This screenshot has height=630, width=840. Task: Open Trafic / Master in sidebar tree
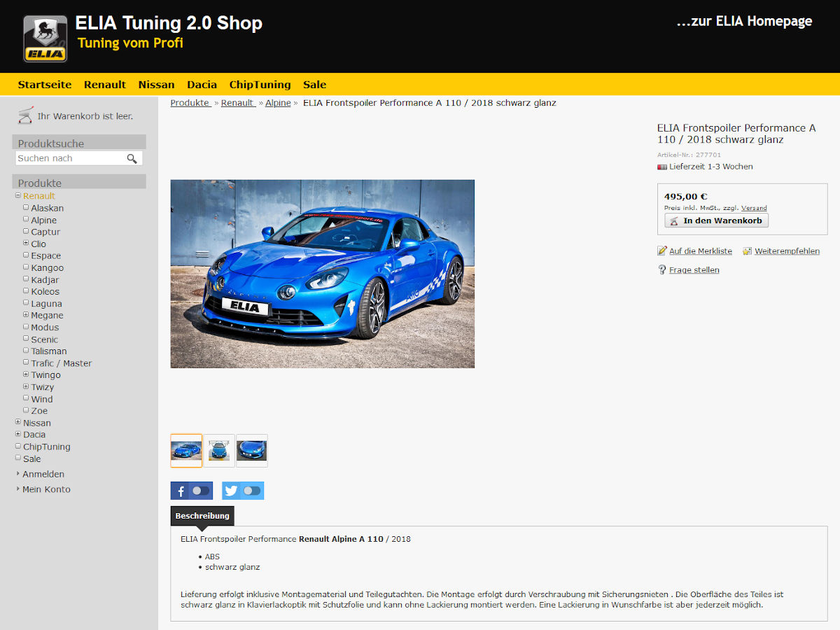pos(62,363)
